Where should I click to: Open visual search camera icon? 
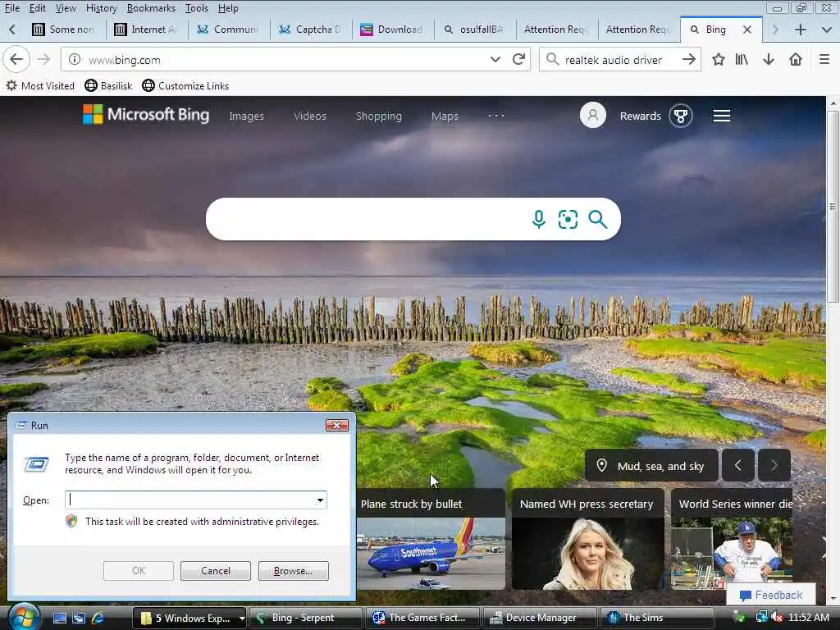[x=568, y=219]
